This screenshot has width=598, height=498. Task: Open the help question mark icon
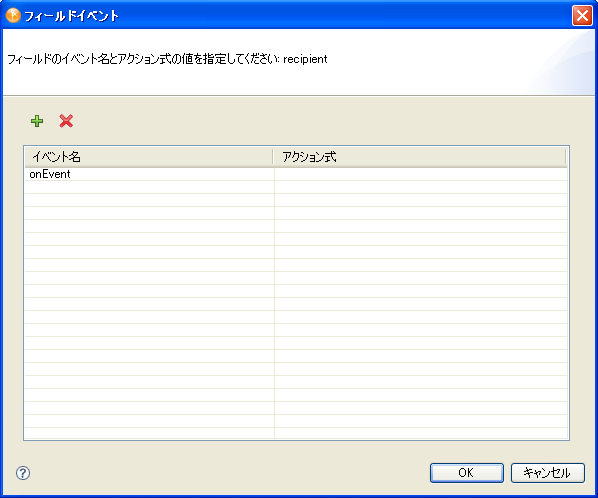tap(23, 473)
